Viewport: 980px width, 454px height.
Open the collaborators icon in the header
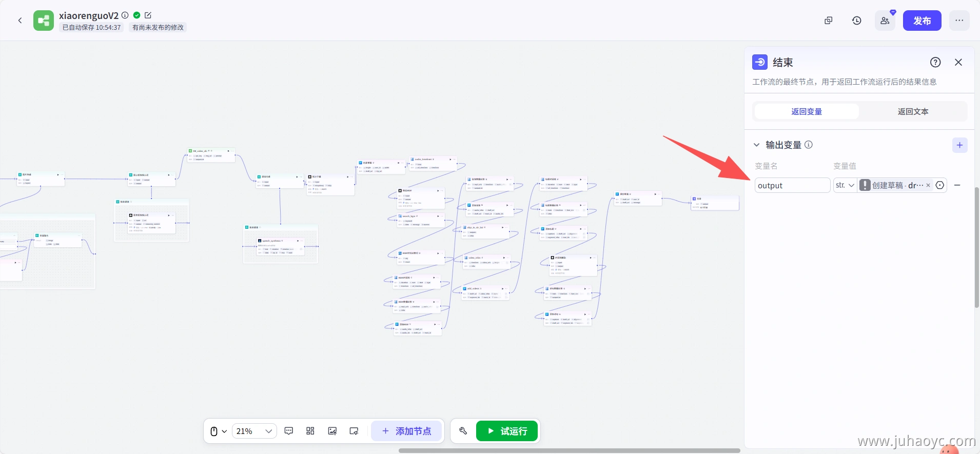[885, 21]
